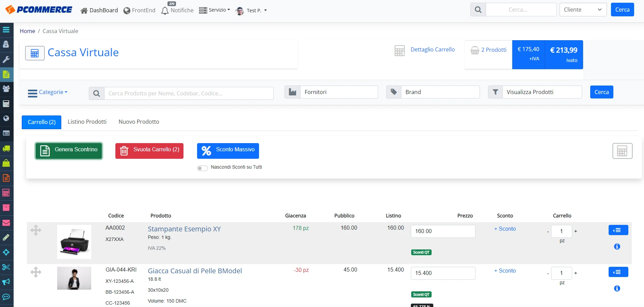
Task: Click + Sconto link for Stampante row
Action: click(x=505, y=229)
